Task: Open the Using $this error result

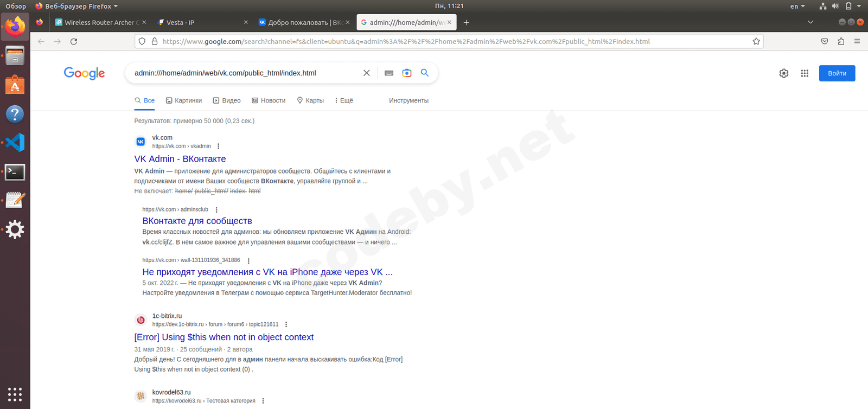Action: pos(224,337)
